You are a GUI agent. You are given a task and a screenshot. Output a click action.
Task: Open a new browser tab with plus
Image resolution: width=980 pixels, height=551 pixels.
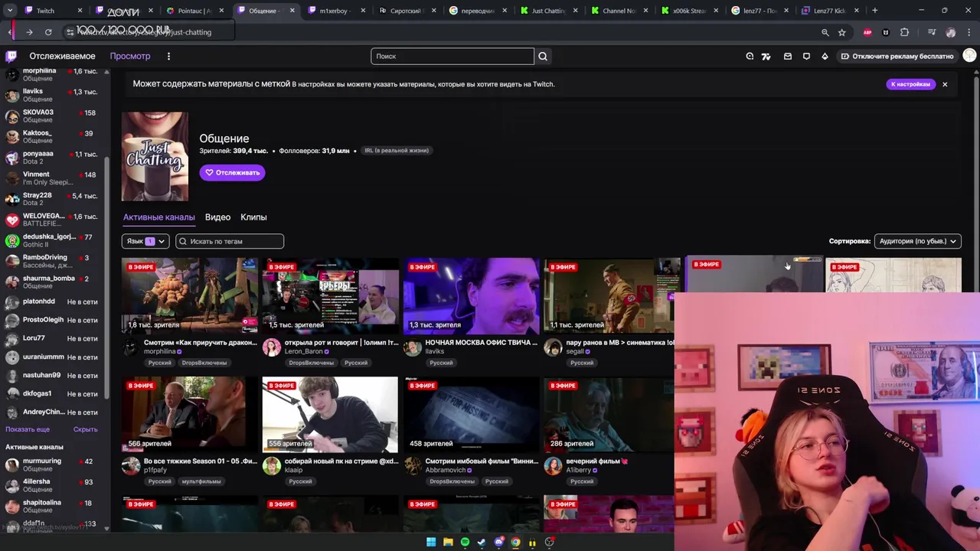tap(875, 11)
